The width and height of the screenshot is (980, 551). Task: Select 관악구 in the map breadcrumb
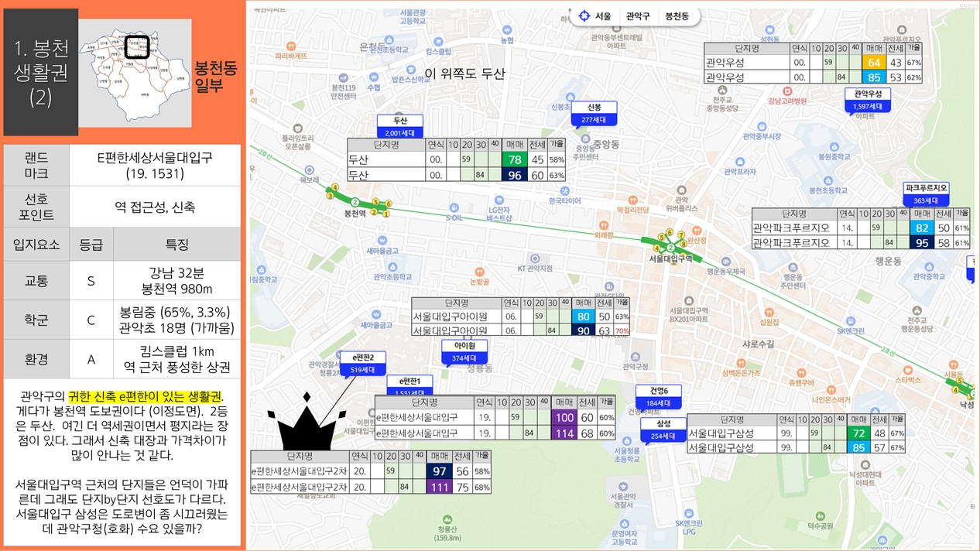coord(639,15)
